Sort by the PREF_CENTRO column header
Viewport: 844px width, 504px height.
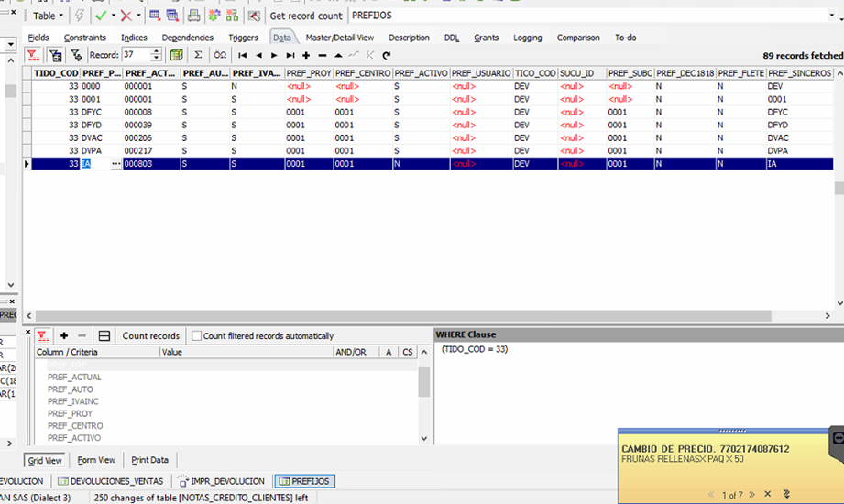(363, 73)
